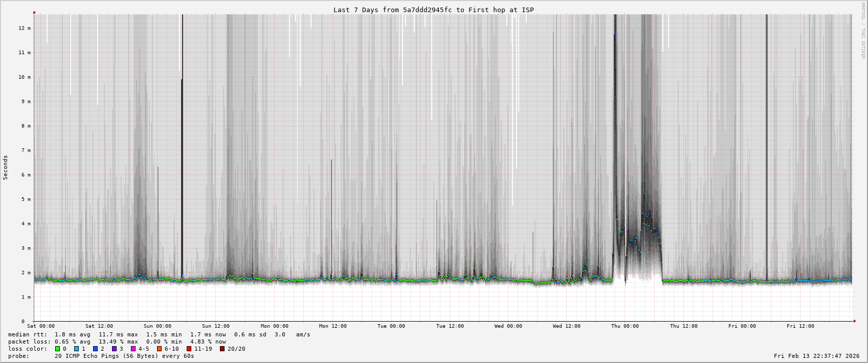Select the red 11-19 loss swatch
The width and height of the screenshot is (868, 363).
pyautogui.click(x=189, y=349)
